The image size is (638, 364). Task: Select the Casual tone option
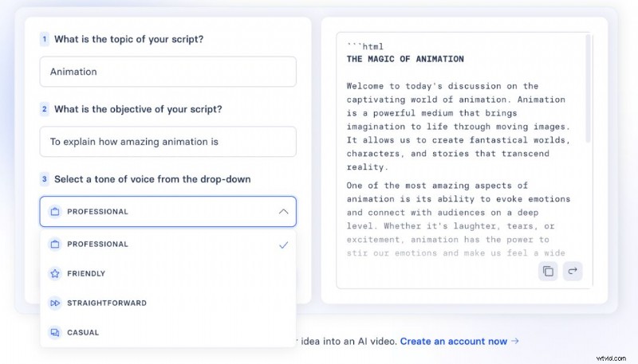168,332
